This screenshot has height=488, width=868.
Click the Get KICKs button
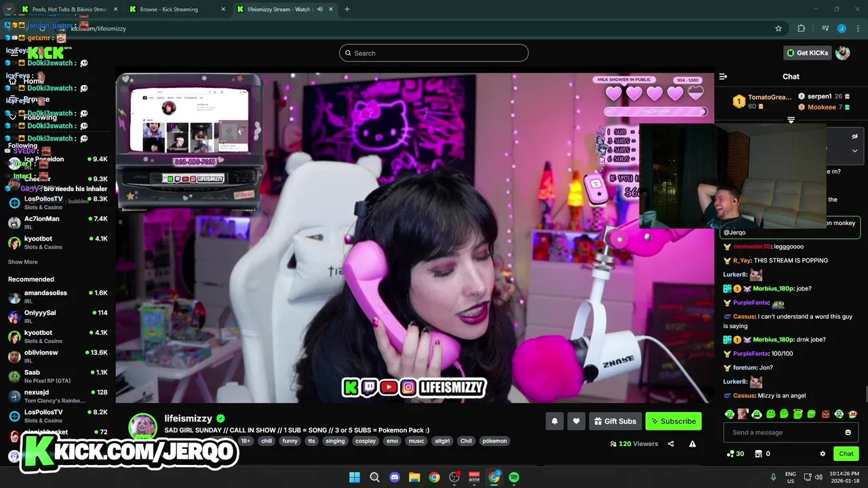click(x=808, y=53)
